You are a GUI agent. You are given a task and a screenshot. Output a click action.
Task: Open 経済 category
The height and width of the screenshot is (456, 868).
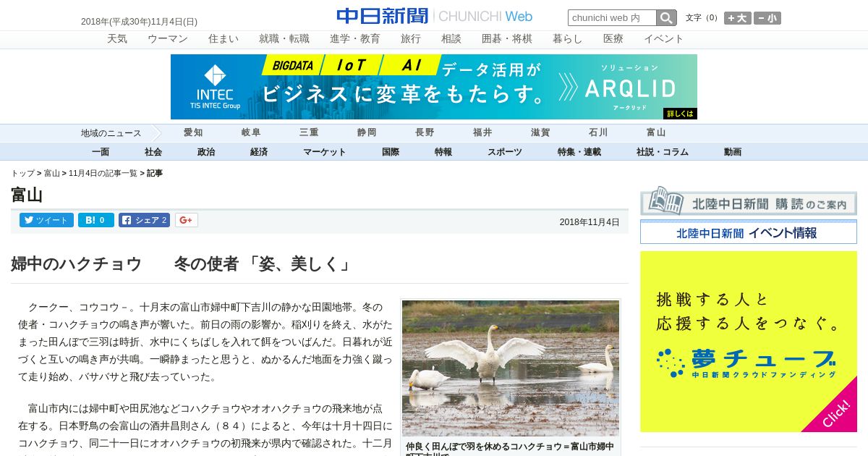point(259,152)
